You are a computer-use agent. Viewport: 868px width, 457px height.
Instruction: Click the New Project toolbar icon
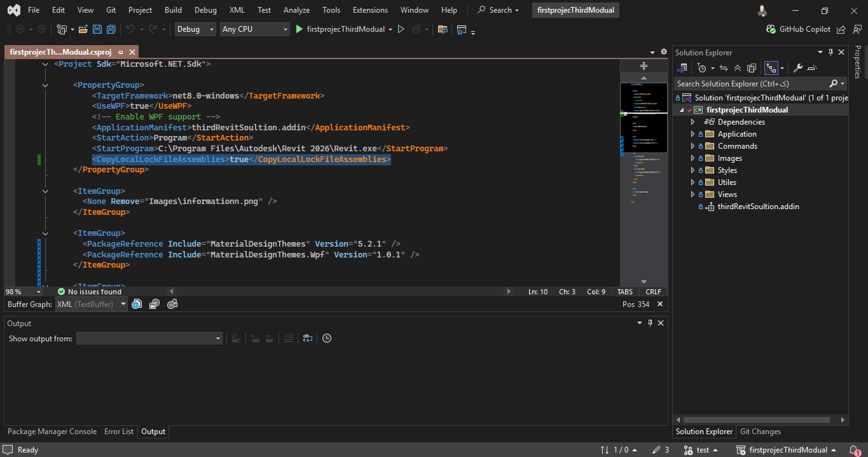tap(62, 29)
